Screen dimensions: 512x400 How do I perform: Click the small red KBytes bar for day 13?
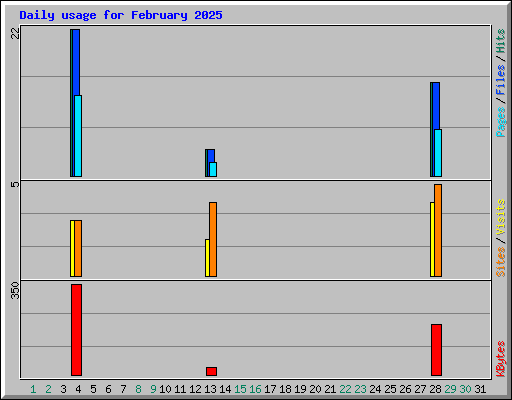click(211, 371)
